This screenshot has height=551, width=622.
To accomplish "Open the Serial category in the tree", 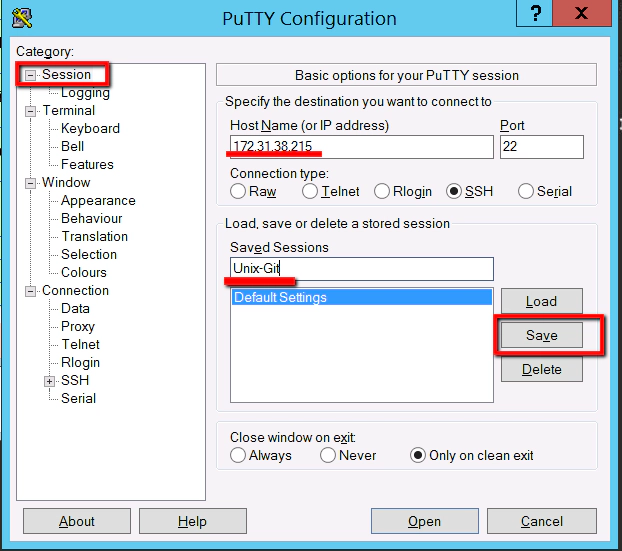I will click(79, 398).
